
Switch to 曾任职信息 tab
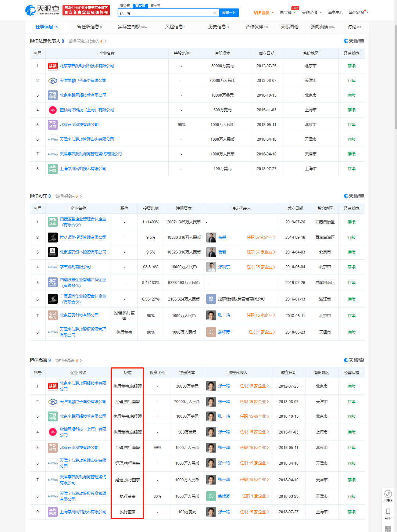pos(89,27)
